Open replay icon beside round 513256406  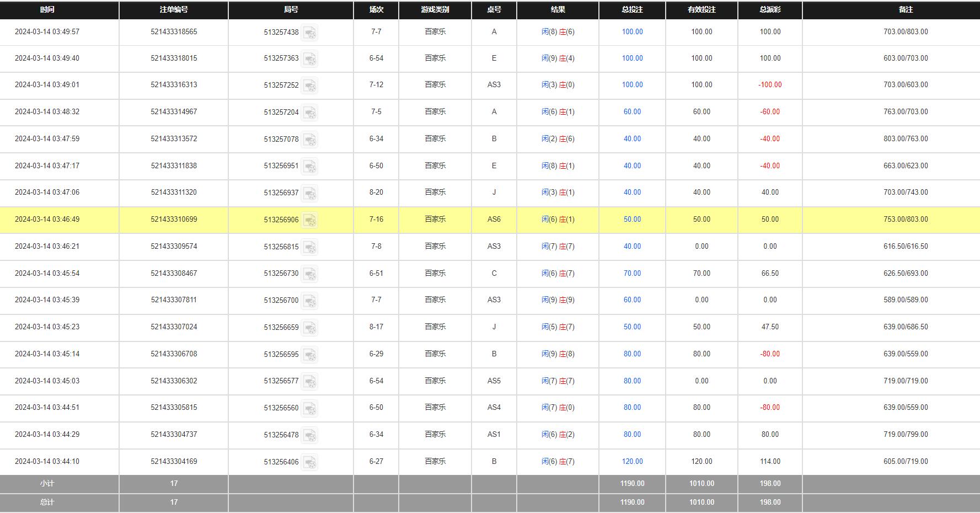click(309, 462)
